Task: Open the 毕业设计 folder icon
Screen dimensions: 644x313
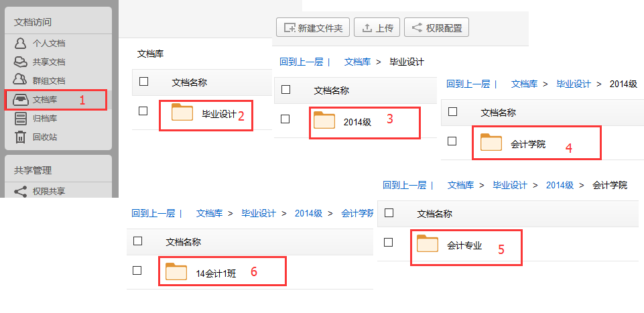Action: coord(182,113)
